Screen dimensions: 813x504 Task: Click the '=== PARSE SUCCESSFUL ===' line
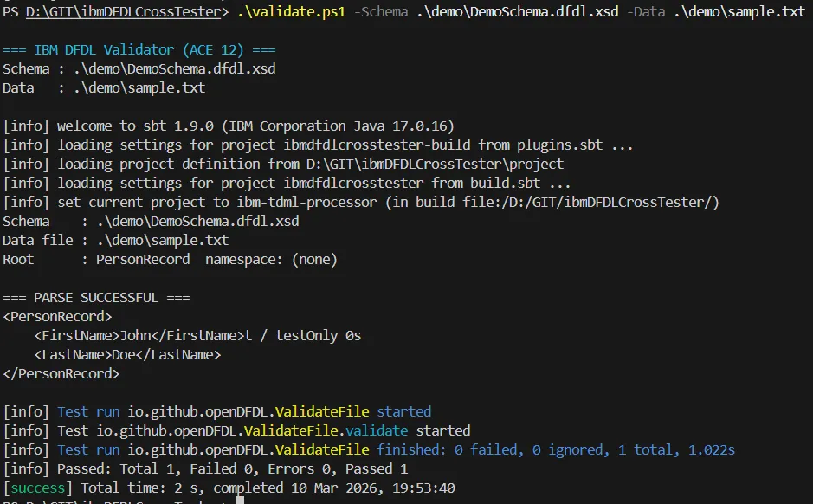(96, 298)
